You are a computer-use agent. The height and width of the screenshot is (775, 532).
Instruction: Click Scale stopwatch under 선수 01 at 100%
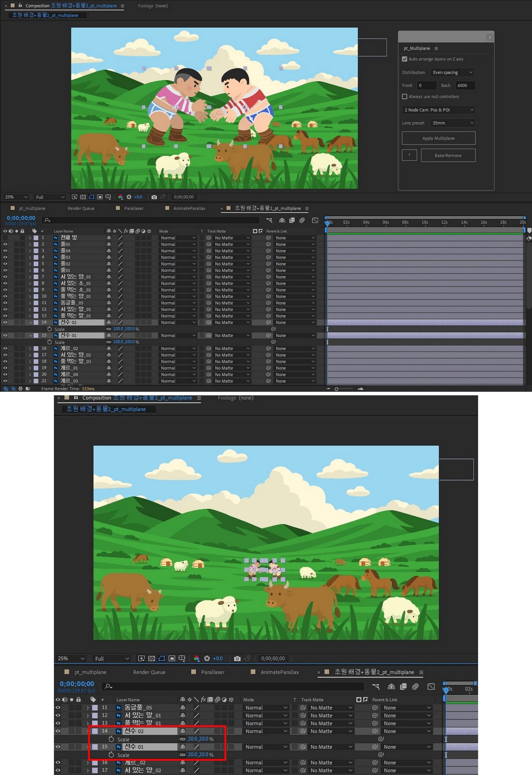(x=50, y=342)
